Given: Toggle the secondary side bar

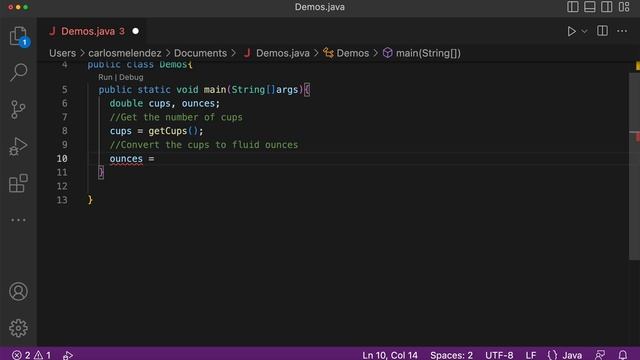Looking at the screenshot, I should (607, 7).
